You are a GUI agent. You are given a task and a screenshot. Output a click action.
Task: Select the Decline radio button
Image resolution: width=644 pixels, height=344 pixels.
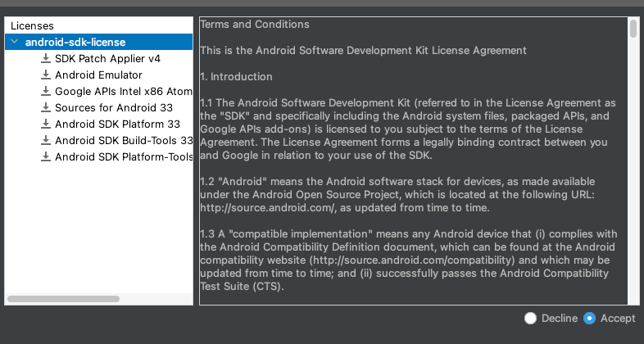coord(530,318)
